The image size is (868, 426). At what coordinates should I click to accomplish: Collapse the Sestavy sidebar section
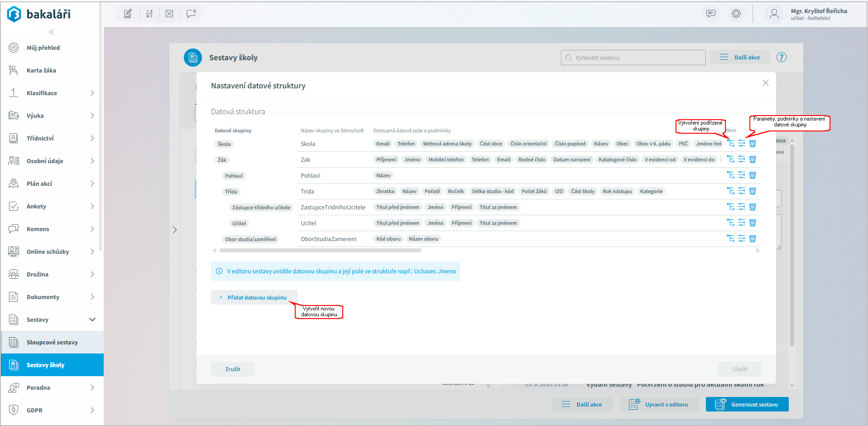pos(92,319)
